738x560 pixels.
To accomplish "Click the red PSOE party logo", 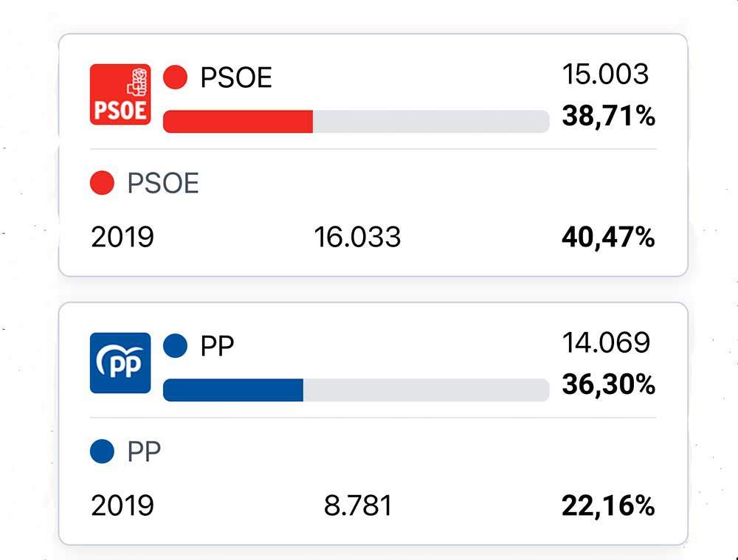I will (120, 94).
